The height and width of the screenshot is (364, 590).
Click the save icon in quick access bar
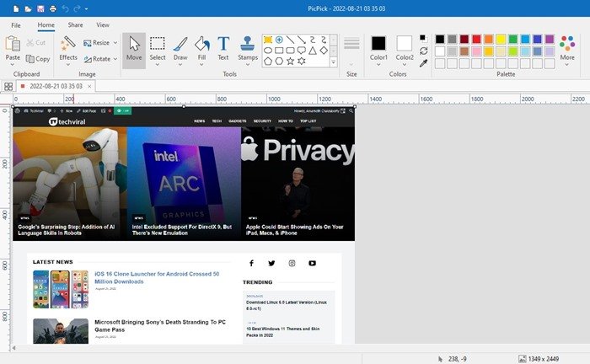[40, 8]
